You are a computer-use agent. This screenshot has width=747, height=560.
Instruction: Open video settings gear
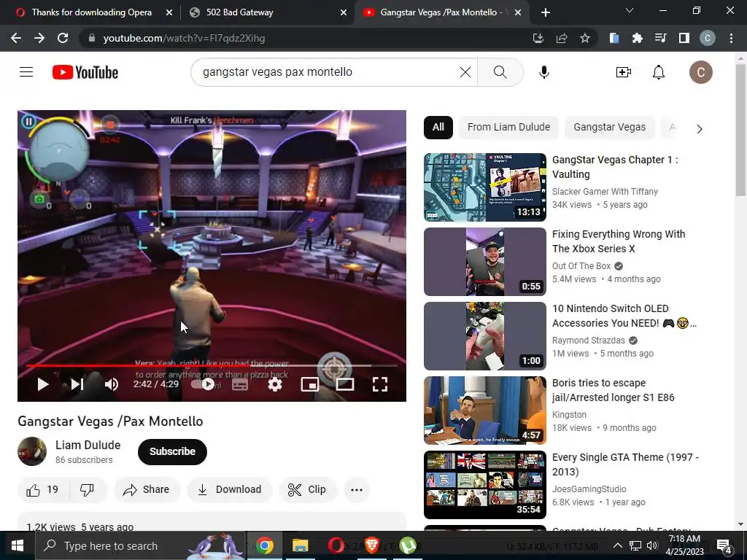(x=275, y=384)
